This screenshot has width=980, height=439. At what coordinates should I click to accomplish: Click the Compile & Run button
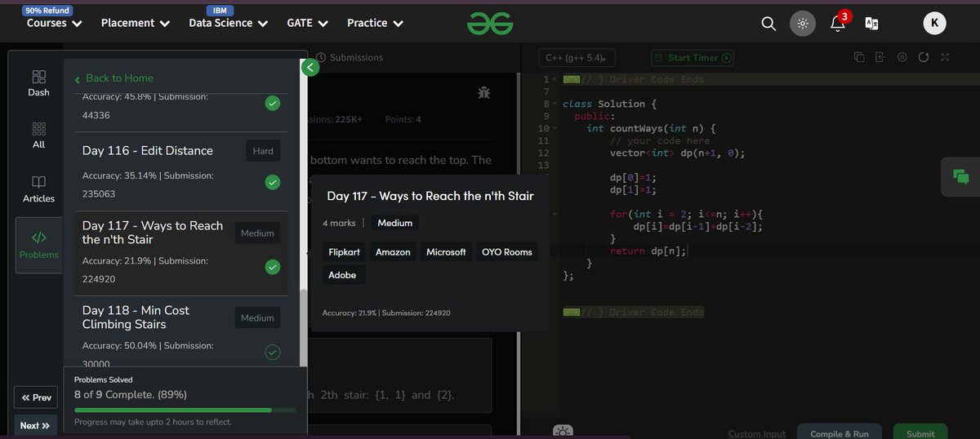click(840, 432)
